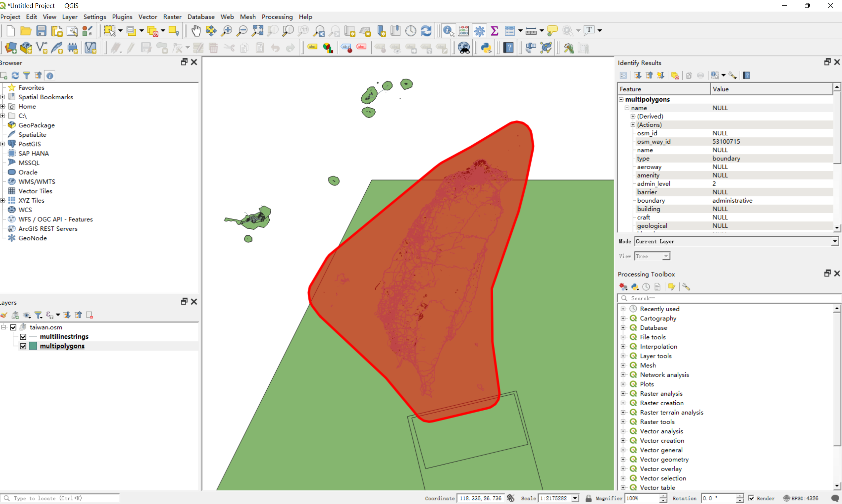Open the Statistical Summary sigma icon
The width and height of the screenshot is (842, 504).
494,31
